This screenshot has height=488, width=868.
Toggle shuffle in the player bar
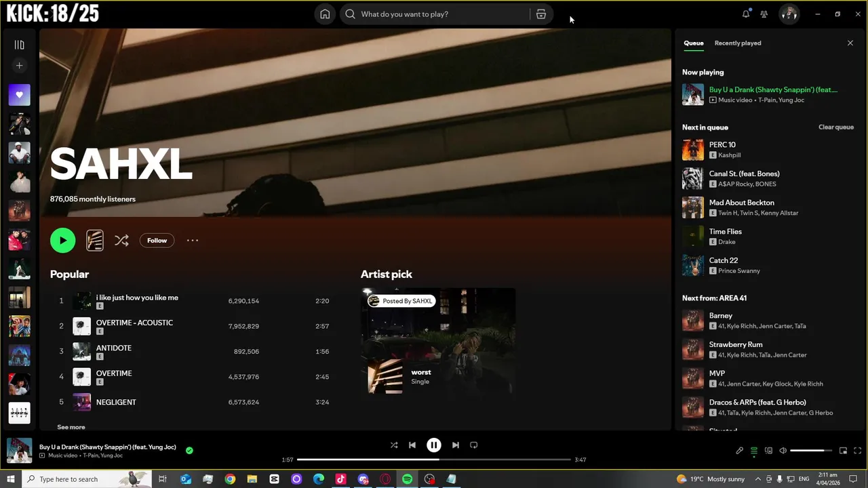pos(394,445)
